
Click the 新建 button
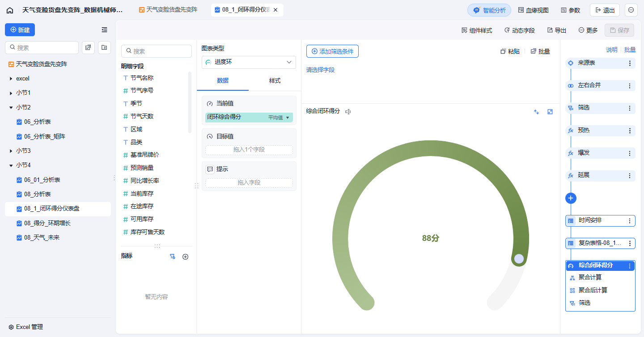(20, 30)
